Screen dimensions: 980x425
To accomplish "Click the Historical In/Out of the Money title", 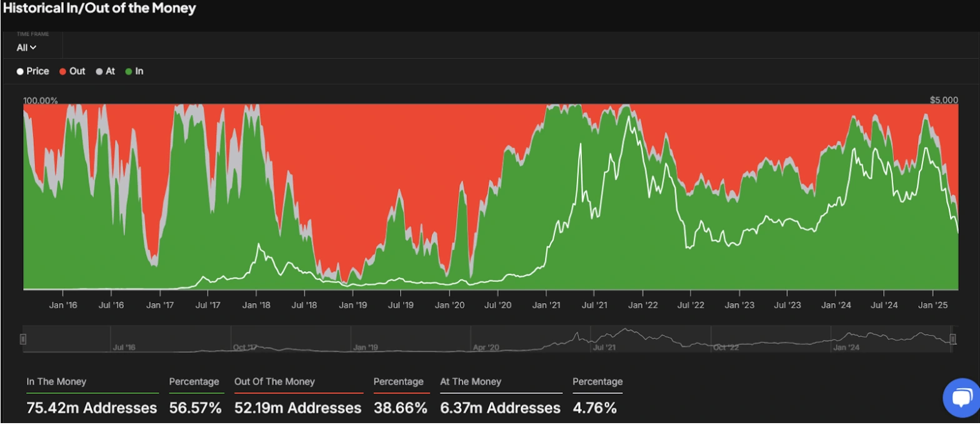I will (x=100, y=9).
